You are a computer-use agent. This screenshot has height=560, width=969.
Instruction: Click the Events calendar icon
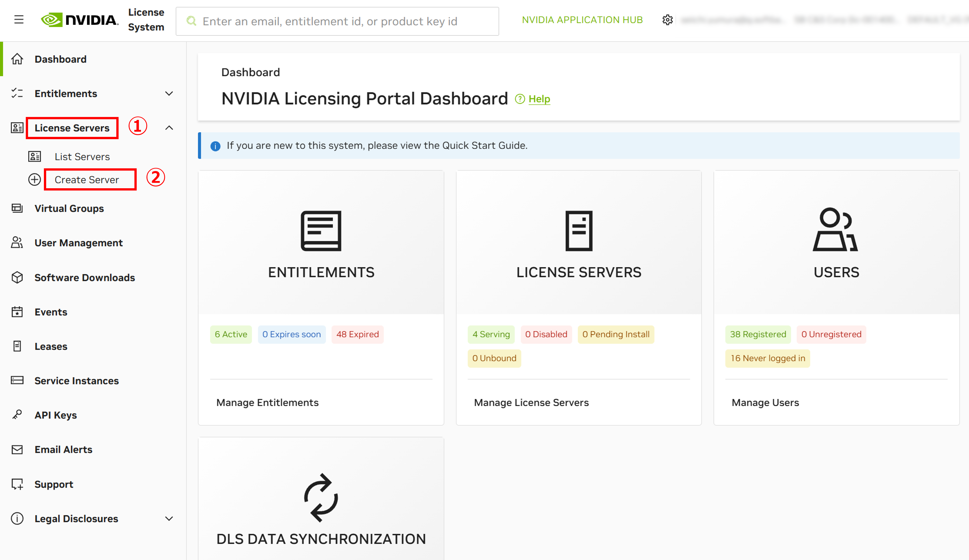click(17, 312)
